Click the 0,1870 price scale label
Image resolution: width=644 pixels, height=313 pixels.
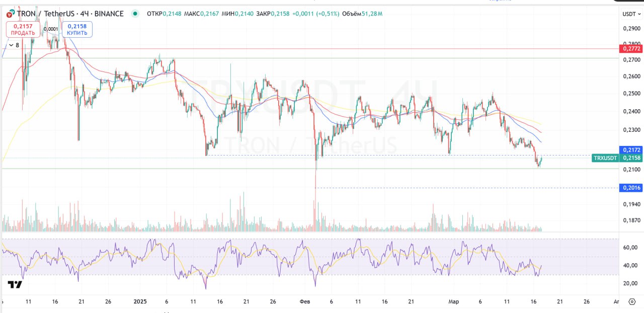[x=631, y=220]
